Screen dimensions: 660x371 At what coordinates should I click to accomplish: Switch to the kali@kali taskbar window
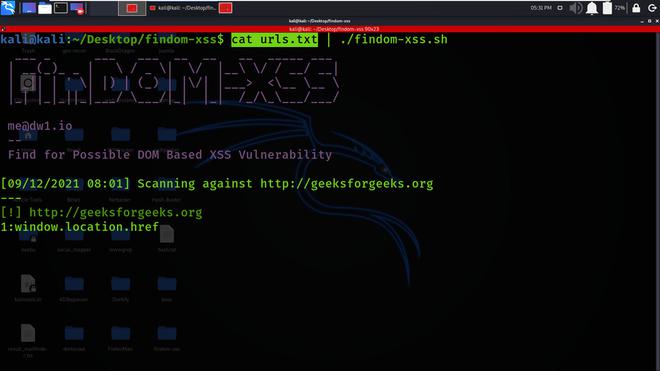tap(183, 8)
